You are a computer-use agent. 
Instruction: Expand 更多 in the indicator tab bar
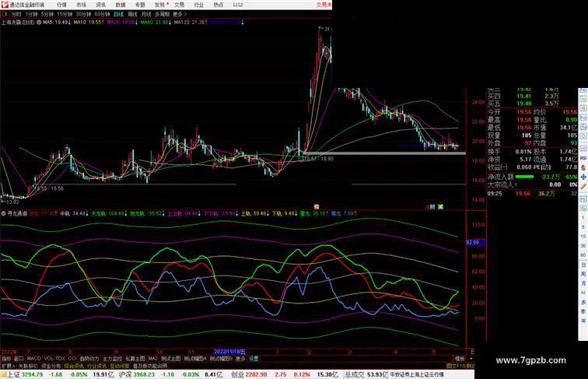click(x=240, y=359)
